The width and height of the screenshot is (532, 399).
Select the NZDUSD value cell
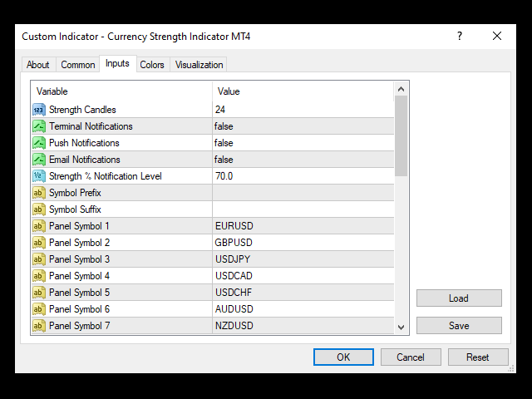[303, 326]
